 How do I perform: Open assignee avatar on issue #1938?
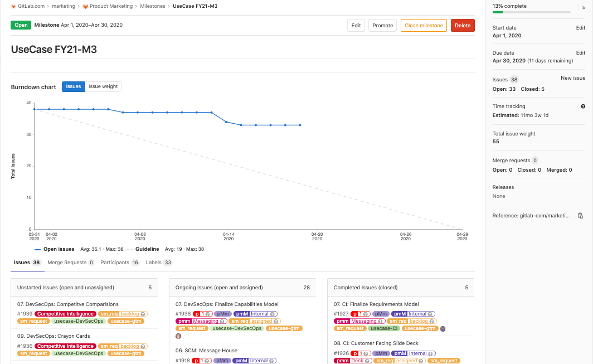(178, 336)
